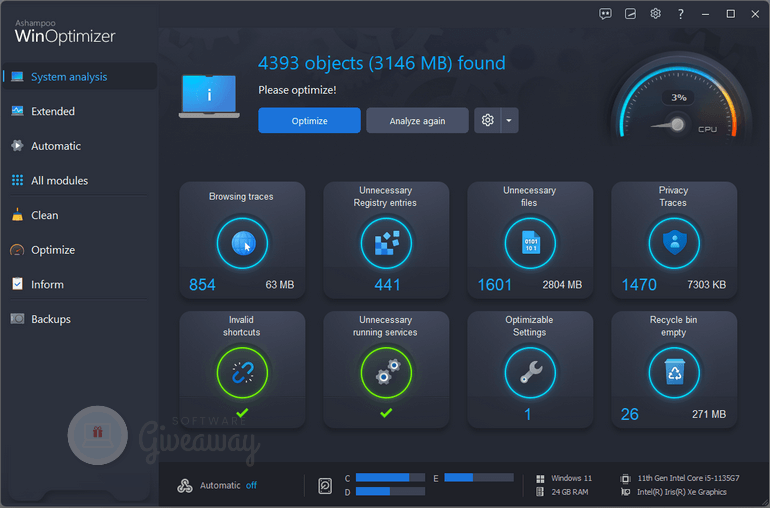Click the 63 MB browsing traces size
Screen dimensions: 770x508
tap(280, 285)
